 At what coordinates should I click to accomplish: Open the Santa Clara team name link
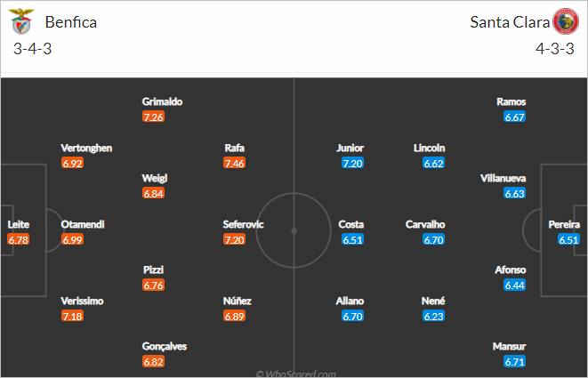point(510,22)
